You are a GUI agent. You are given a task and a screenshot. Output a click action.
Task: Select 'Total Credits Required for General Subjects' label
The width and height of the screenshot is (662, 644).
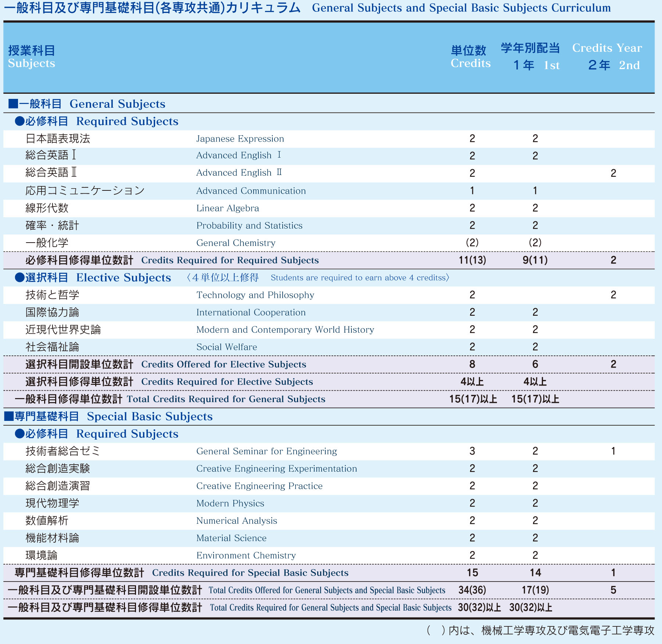pyautogui.click(x=226, y=399)
